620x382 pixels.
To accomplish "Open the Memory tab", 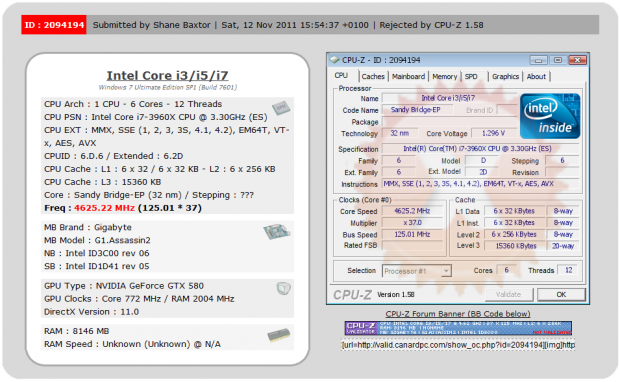I will [444, 76].
